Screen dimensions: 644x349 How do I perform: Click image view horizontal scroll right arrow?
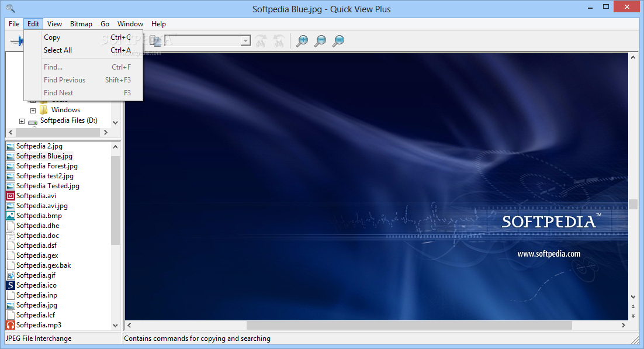tap(624, 325)
